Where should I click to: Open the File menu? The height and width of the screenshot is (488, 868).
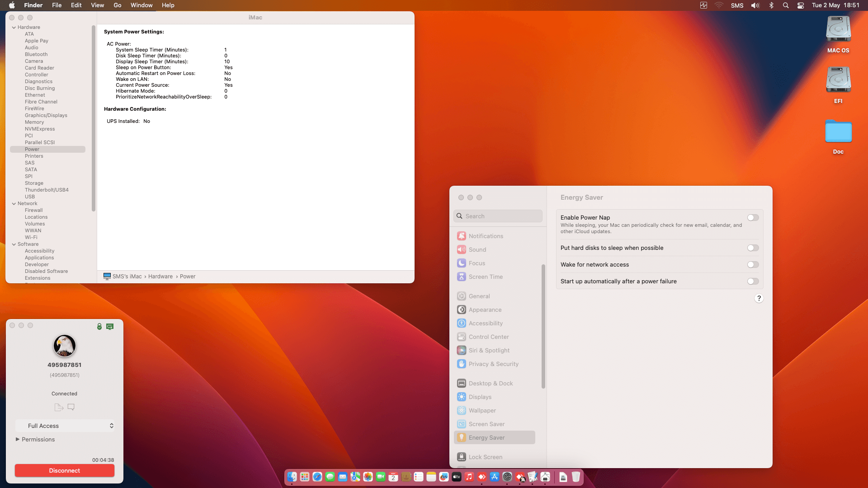57,5
